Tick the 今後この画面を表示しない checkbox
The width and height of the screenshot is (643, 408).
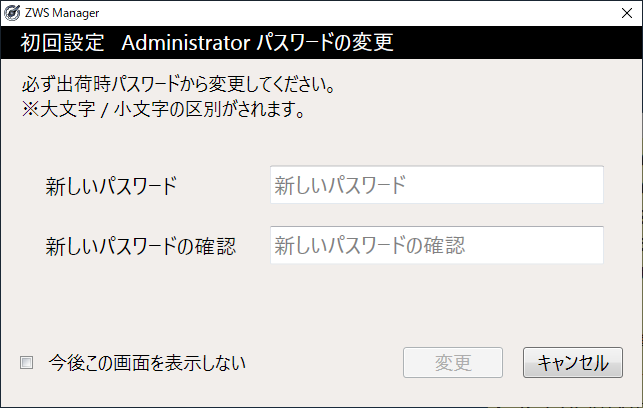click(27, 362)
